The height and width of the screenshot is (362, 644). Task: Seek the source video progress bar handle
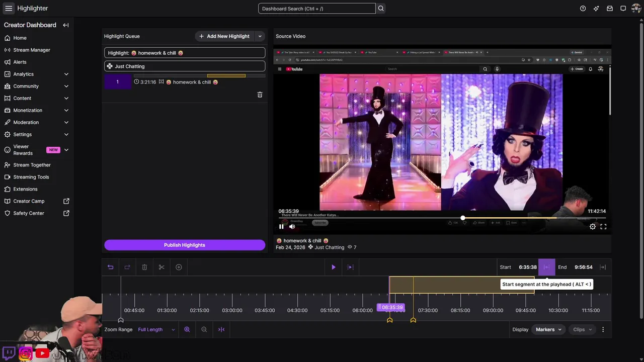pos(462,218)
